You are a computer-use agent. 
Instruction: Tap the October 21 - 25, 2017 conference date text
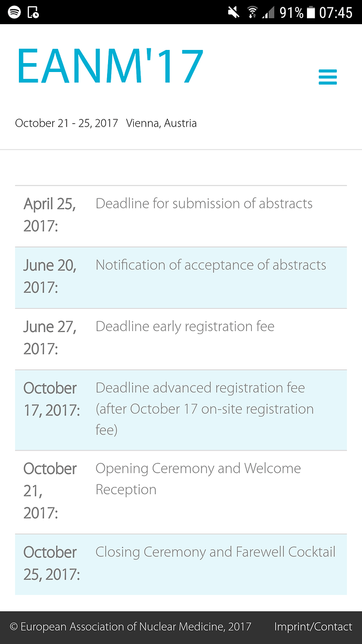[67, 123]
